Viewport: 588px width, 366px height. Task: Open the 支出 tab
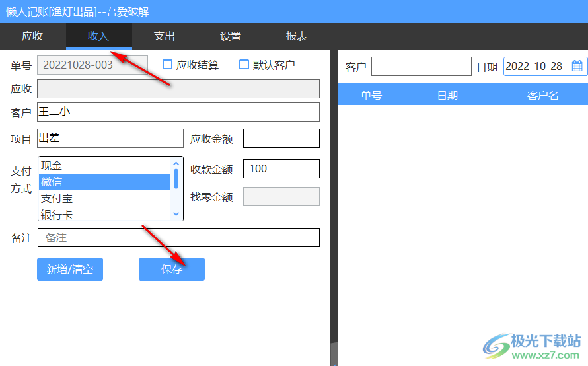[x=165, y=36]
